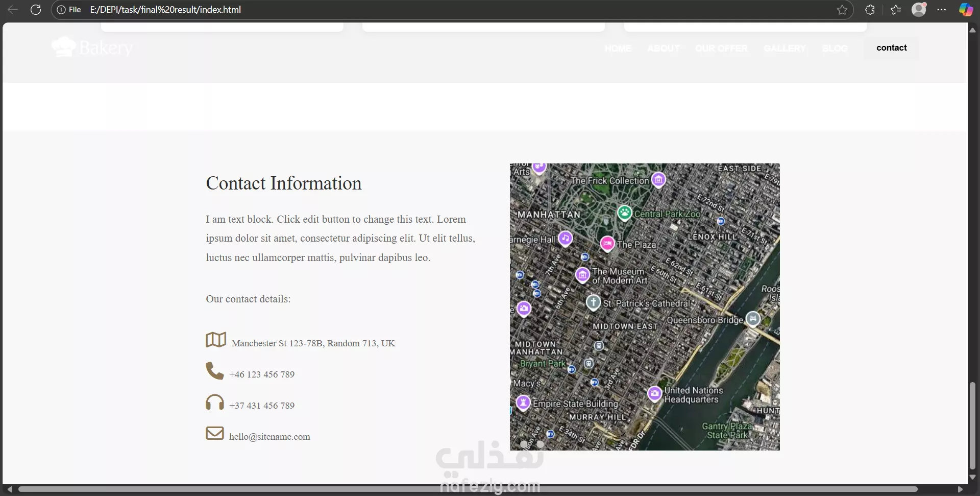Click 'Our contact details:' text
This screenshot has width=980, height=496.
tap(248, 299)
